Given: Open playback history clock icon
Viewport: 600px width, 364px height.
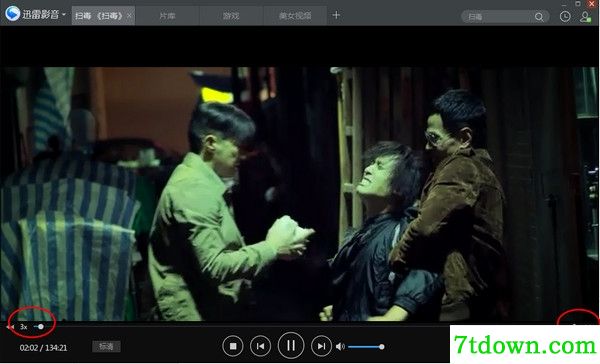Looking at the screenshot, I should (565, 16).
